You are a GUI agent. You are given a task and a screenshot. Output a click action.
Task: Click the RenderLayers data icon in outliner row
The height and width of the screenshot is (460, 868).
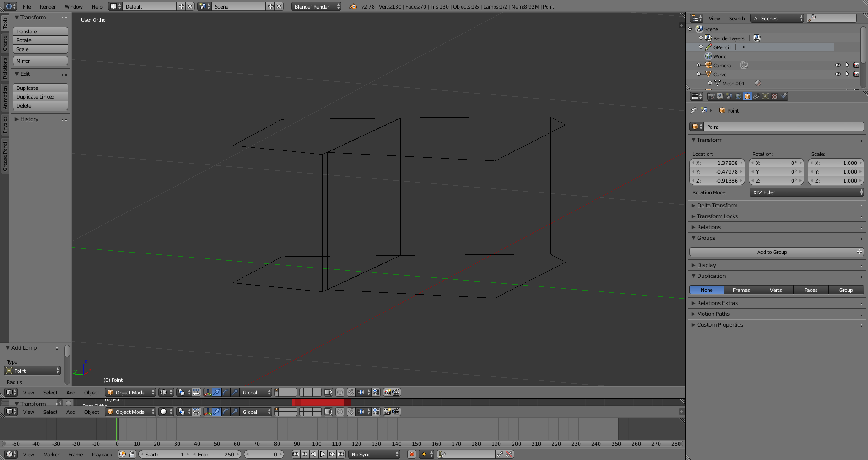pyautogui.click(x=757, y=38)
